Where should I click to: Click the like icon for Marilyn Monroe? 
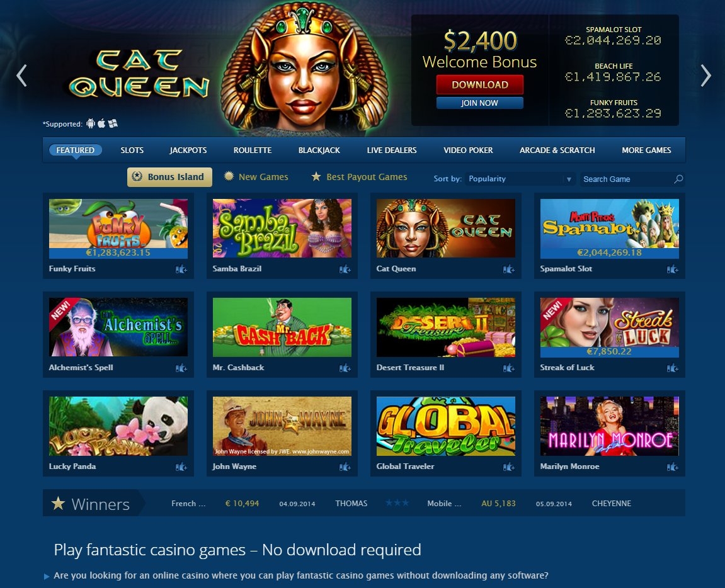pyautogui.click(x=672, y=467)
